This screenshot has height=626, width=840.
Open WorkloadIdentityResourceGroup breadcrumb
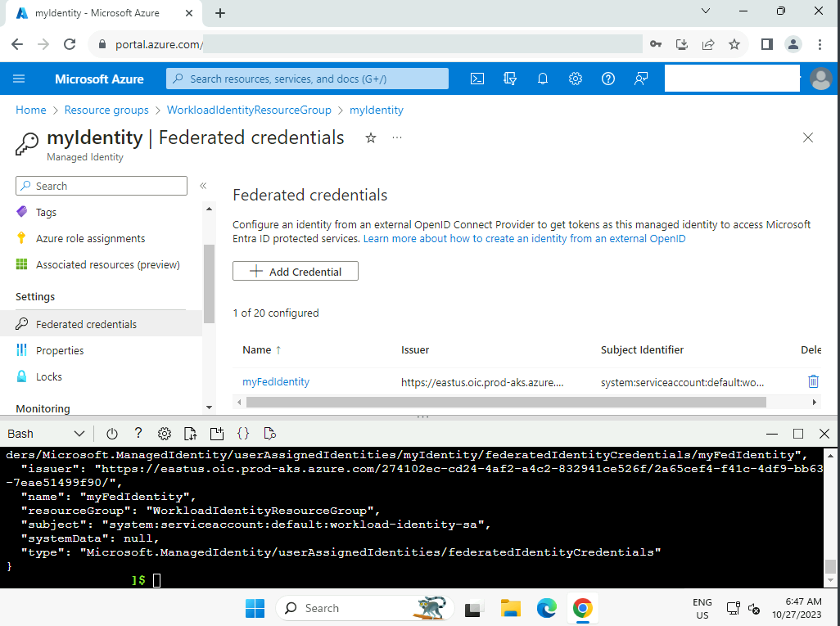click(249, 110)
